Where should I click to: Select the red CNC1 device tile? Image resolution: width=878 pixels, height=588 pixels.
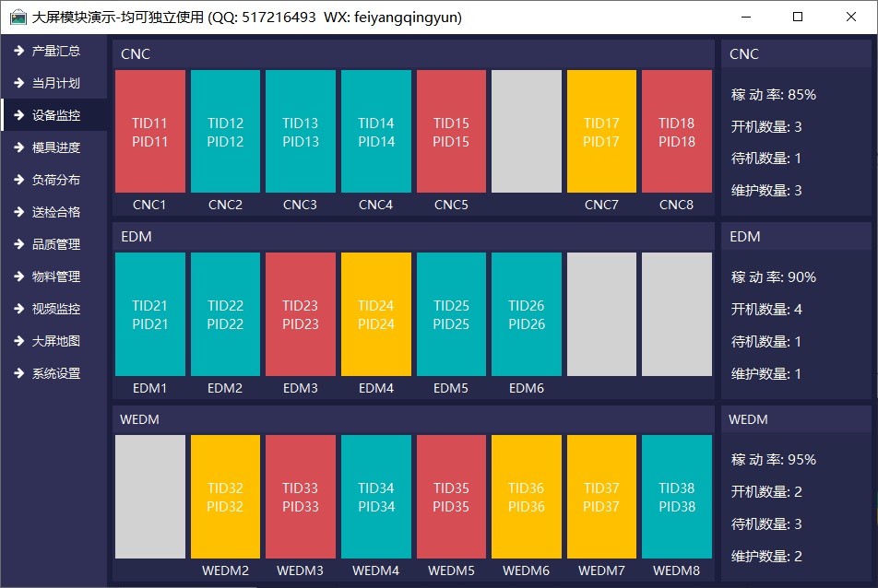(150, 132)
